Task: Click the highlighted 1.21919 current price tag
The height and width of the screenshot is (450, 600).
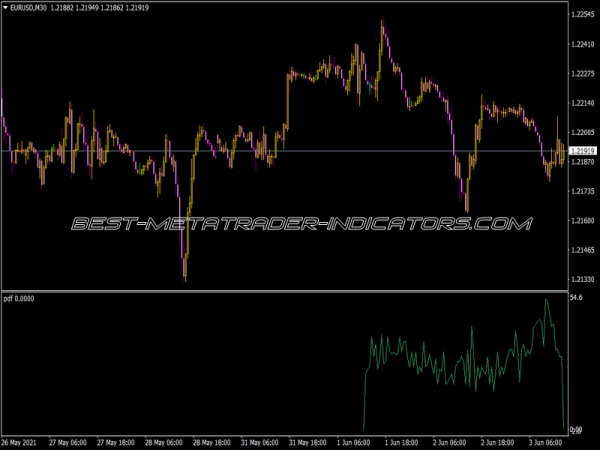Action: coord(583,151)
